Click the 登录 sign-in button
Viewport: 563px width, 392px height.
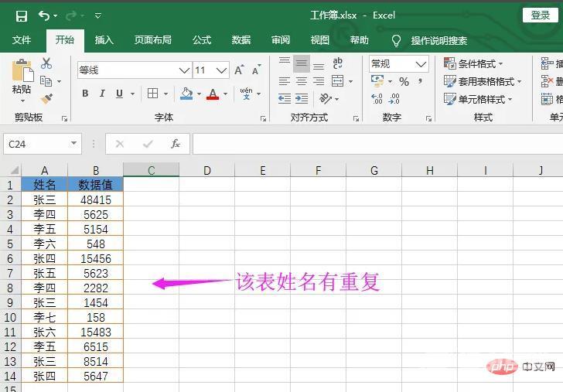[x=540, y=15]
